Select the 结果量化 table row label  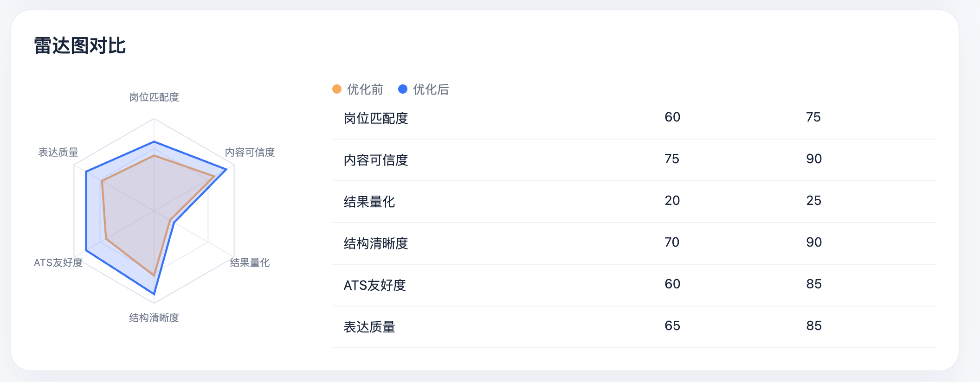click(x=369, y=202)
